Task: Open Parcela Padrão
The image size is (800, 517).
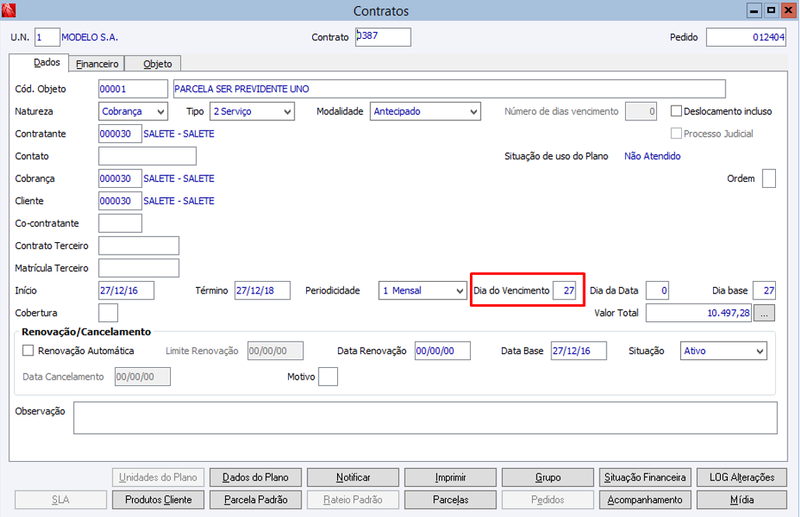Action: point(256,500)
